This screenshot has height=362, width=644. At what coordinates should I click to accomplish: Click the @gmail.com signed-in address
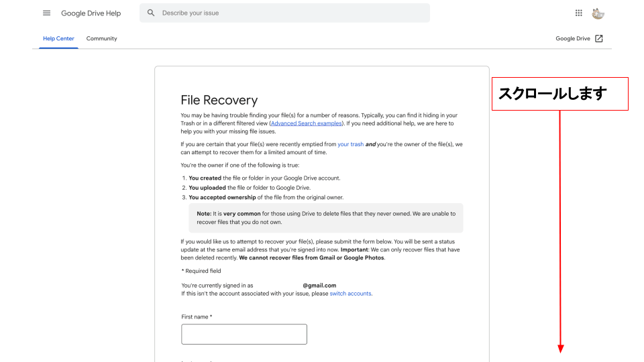tap(319, 286)
